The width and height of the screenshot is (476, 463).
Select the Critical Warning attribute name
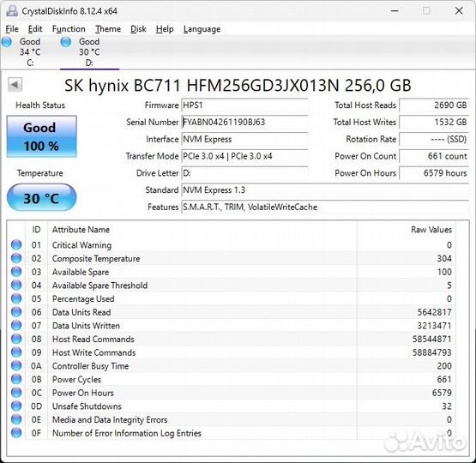coord(82,245)
